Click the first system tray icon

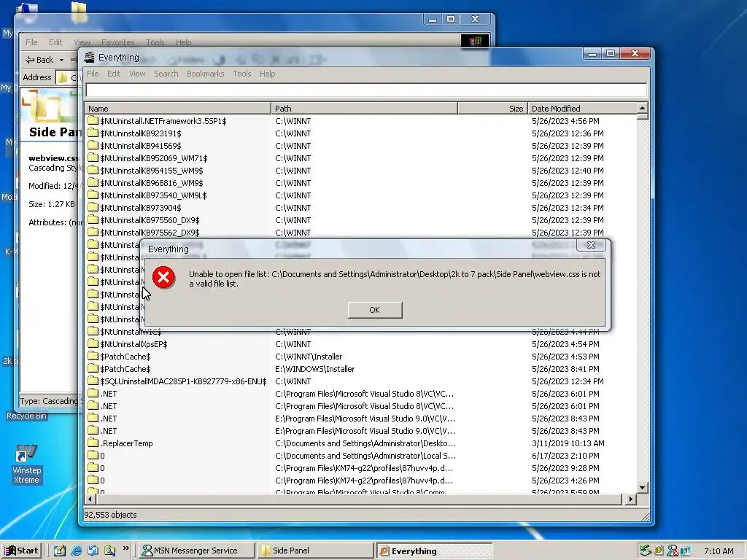tap(645, 551)
